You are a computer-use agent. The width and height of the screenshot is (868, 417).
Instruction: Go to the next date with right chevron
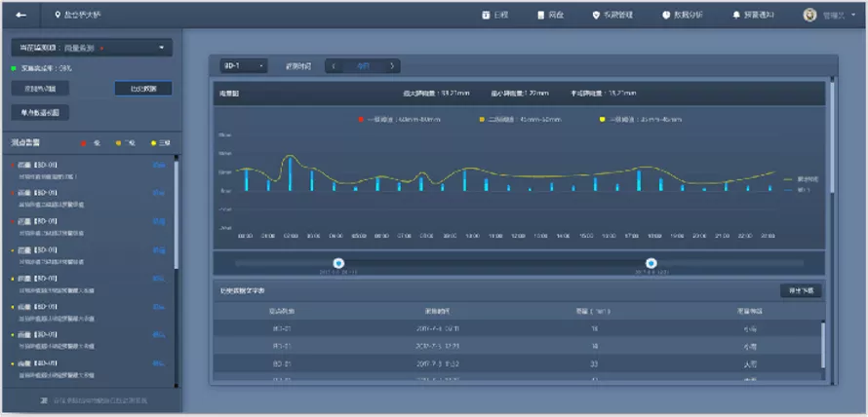(392, 66)
